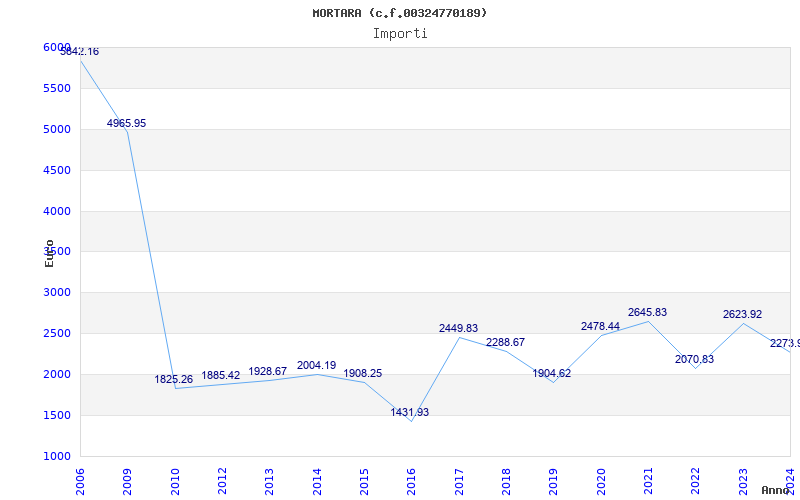Select the 4965.95 data label
Viewport: 800px width, 500px height.
127,123
